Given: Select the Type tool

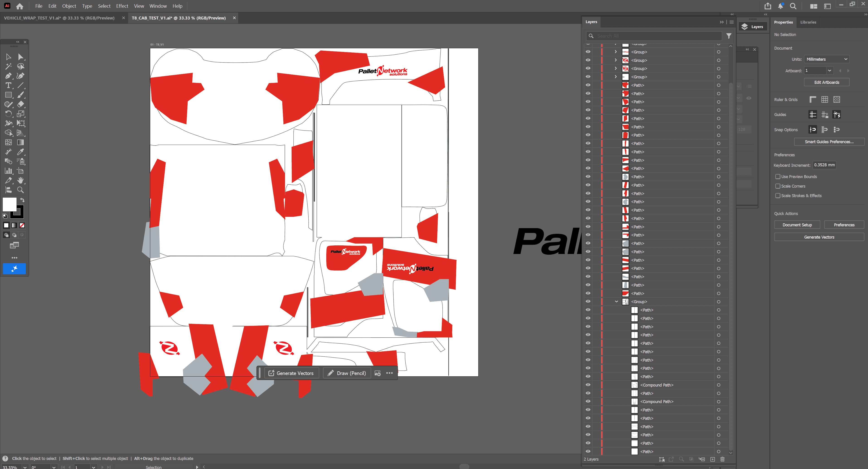Looking at the screenshot, I should point(8,86).
